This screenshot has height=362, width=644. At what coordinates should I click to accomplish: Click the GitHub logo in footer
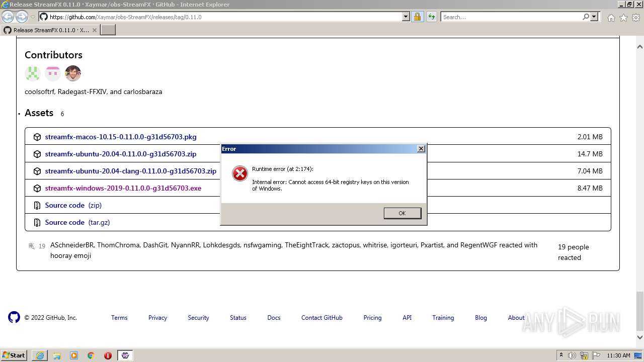(14, 317)
